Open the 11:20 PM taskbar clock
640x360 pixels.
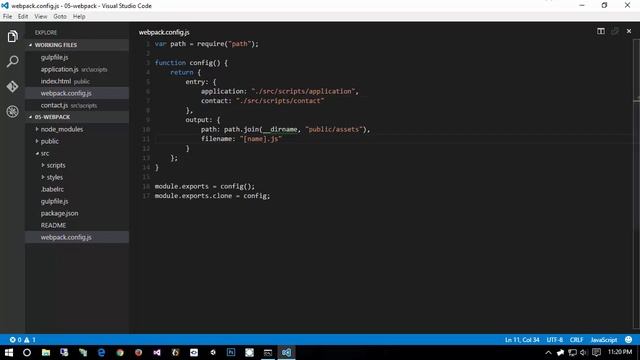(620, 352)
